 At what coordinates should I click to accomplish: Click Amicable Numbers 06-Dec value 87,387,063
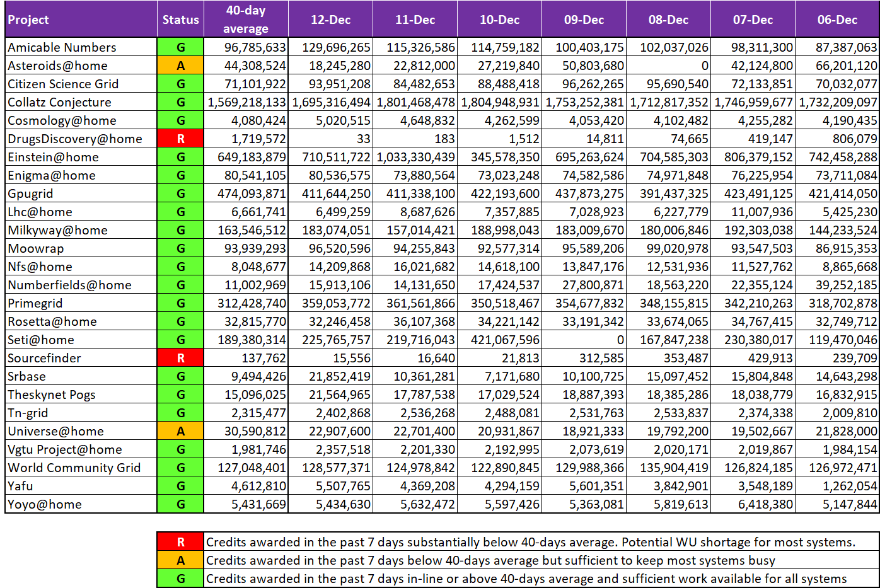pyautogui.click(x=837, y=47)
